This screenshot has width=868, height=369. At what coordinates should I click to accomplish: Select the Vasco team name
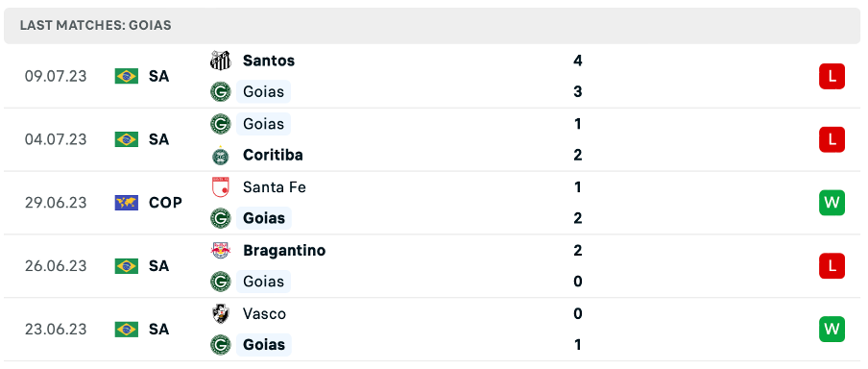click(264, 313)
